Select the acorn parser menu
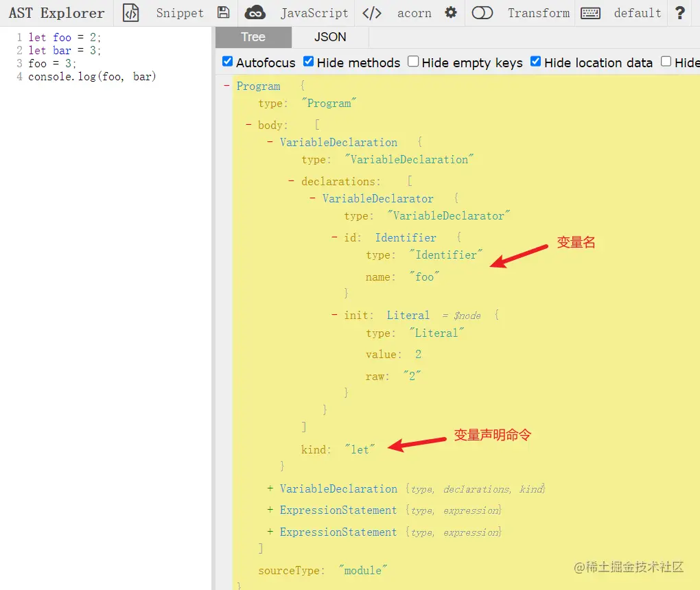 [x=415, y=13]
